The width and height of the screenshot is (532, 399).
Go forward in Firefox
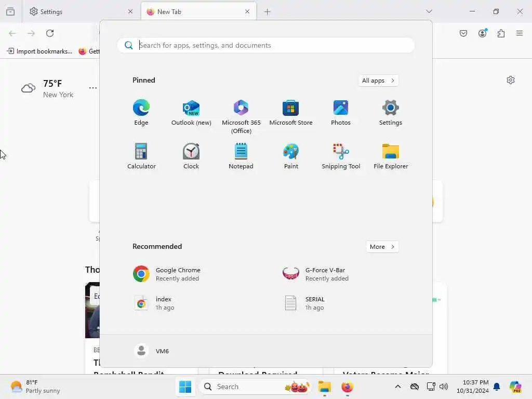[x=31, y=33]
